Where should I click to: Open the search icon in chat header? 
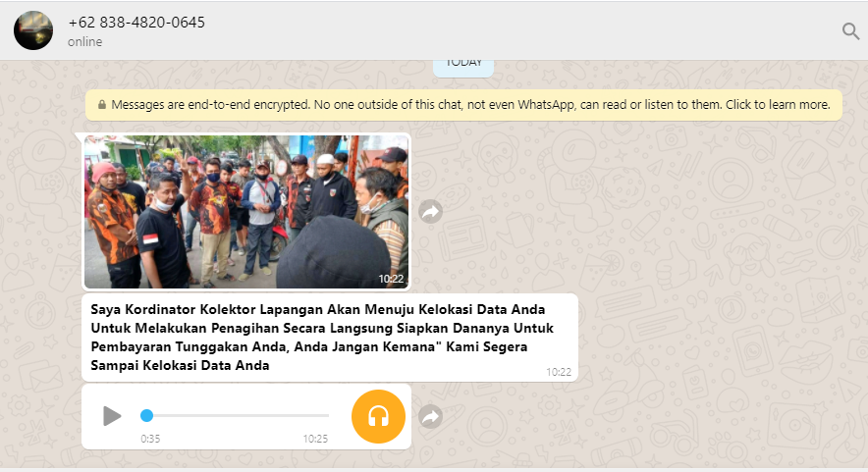click(x=850, y=31)
